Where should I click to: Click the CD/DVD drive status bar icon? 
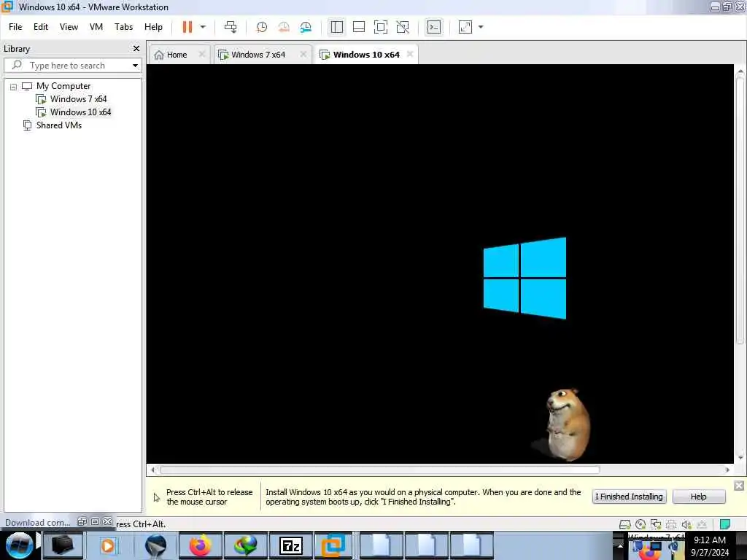(x=640, y=524)
